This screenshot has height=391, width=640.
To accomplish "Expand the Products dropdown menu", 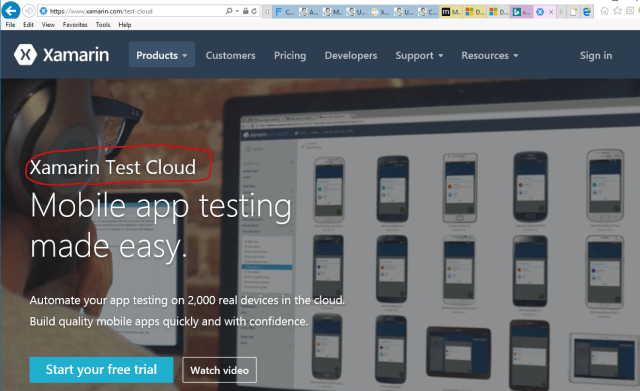I will click(x=162, y=55).
